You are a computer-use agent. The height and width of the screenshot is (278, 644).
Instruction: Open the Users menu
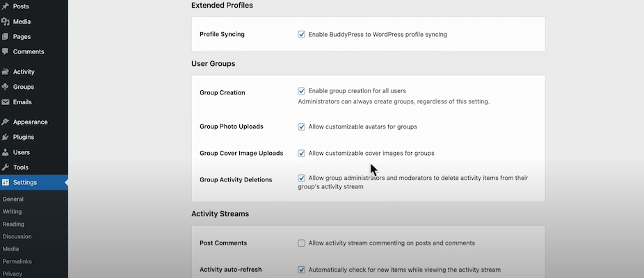21,152
